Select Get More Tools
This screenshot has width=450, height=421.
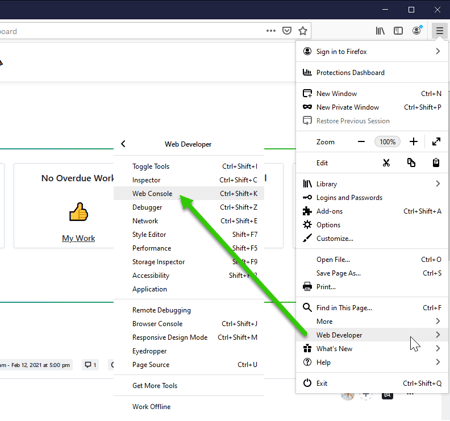point(189,386)
